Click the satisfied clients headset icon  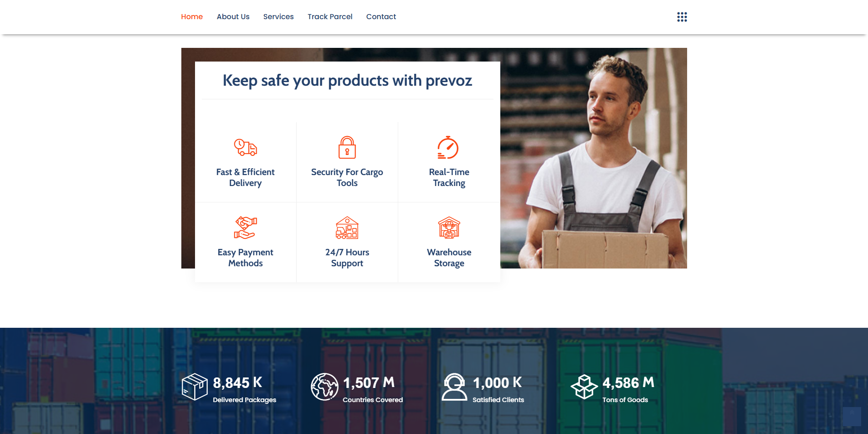tap(454, 387)
